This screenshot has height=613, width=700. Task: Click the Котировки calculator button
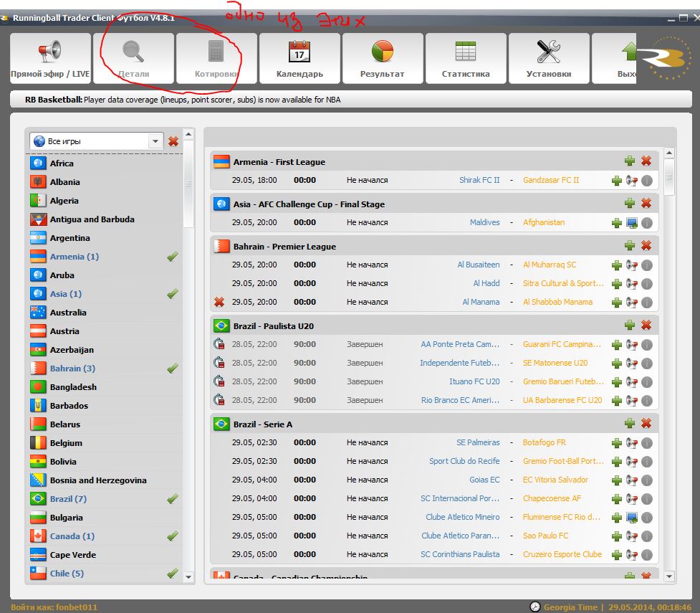pos(216,58)
